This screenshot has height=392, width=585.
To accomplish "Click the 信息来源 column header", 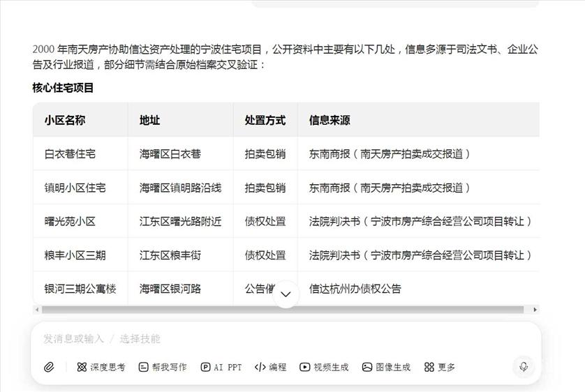I will point(329,120).
